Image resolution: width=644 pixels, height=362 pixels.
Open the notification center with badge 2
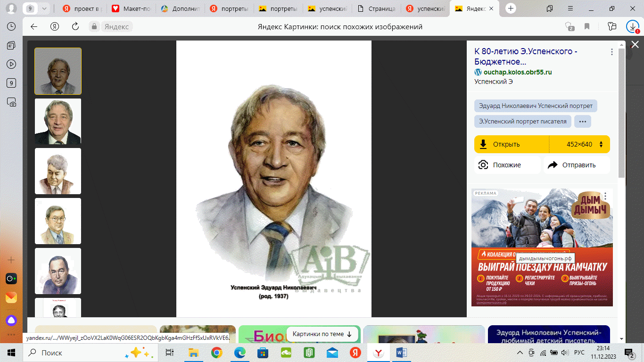630,353
